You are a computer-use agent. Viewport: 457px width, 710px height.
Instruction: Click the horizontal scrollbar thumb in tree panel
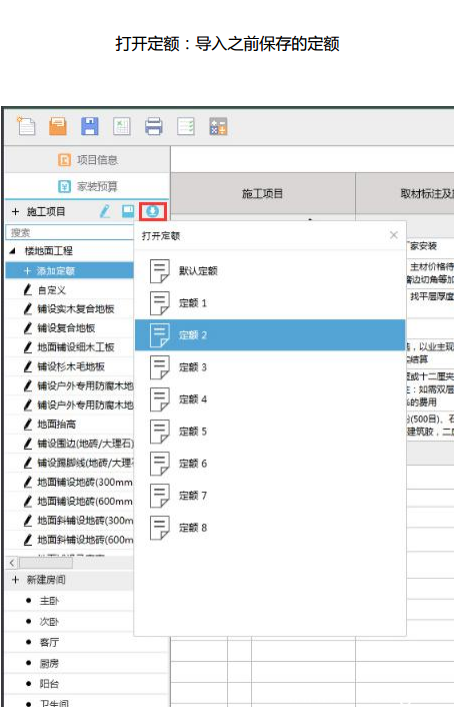pyautogui.click(x=45, y=563)
